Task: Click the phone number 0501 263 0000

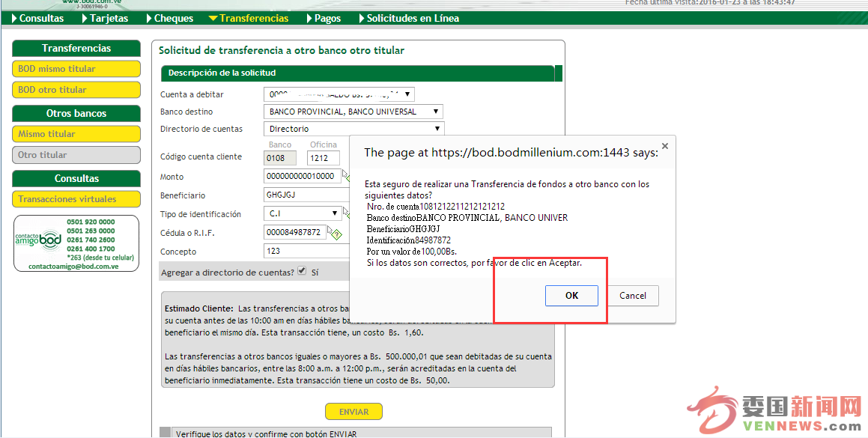Action: (x=91, y=231)
